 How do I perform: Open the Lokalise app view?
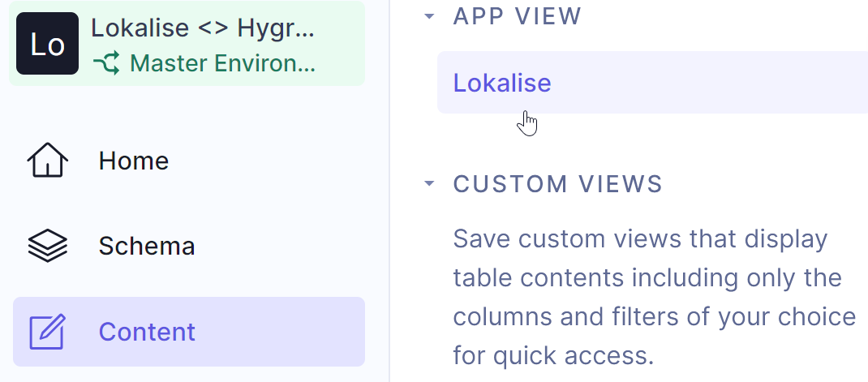pyautogui.click(x=502, y=83)
